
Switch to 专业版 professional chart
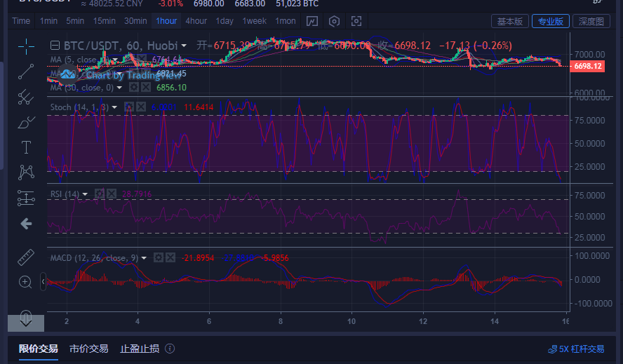tap(551, 21)
